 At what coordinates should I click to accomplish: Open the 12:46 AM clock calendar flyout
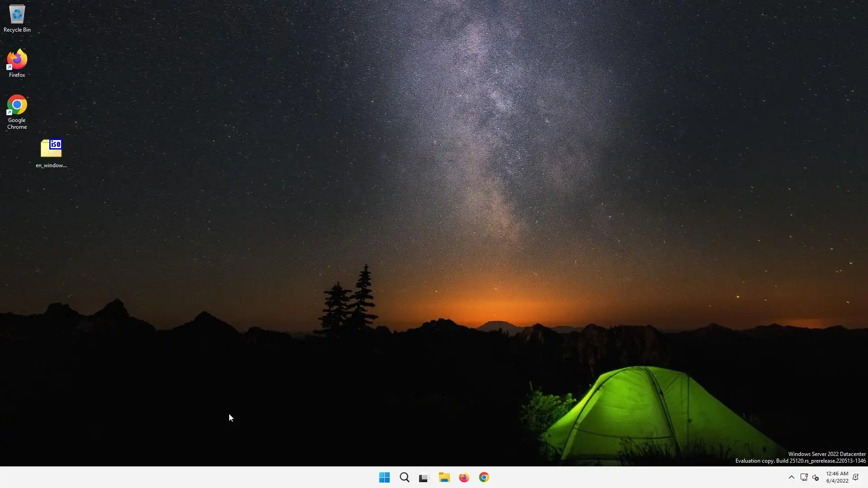coord(837,474)
